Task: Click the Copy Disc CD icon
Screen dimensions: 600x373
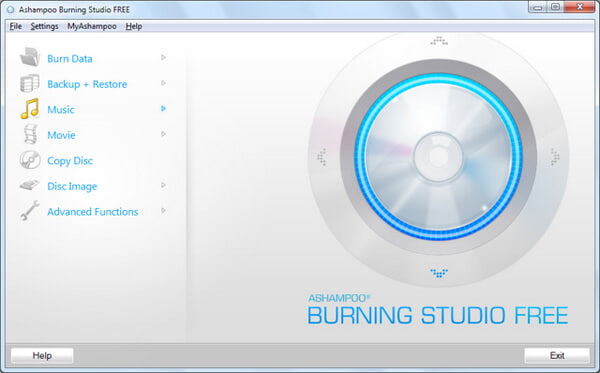Action: pos(30,160)
